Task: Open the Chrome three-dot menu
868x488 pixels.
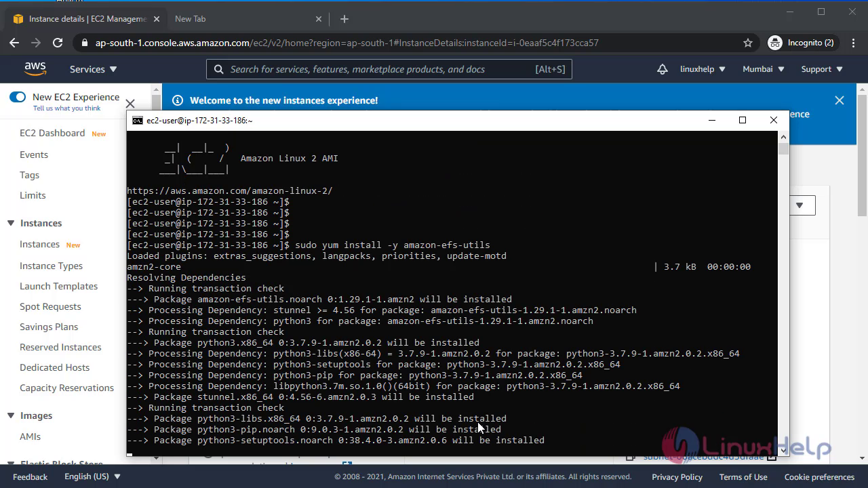Action: click(x=852, y=43)
